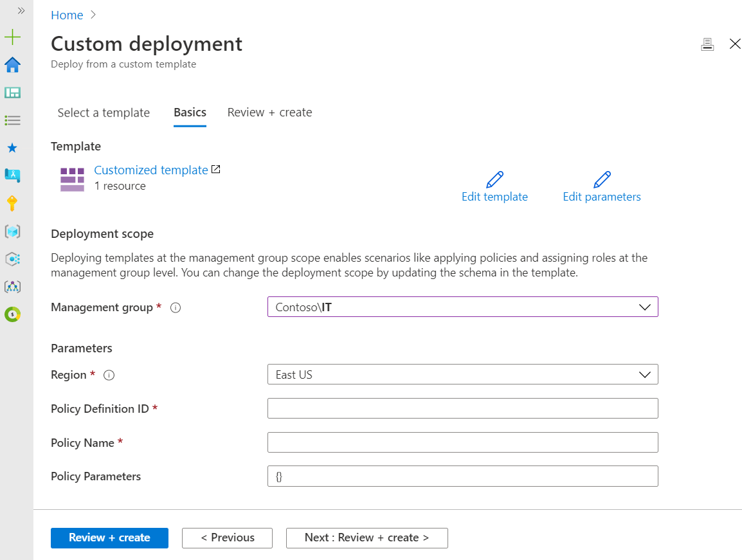Open the Home icon in the sidebar
The height and width of the screenshot is (560, 742).
tap(12, 65)
